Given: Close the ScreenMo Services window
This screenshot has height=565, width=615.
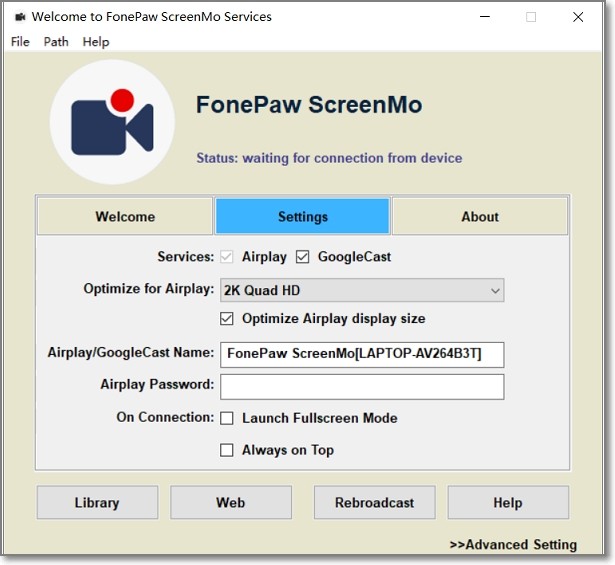Looking at the screenshot, I should tap(578, 17).
